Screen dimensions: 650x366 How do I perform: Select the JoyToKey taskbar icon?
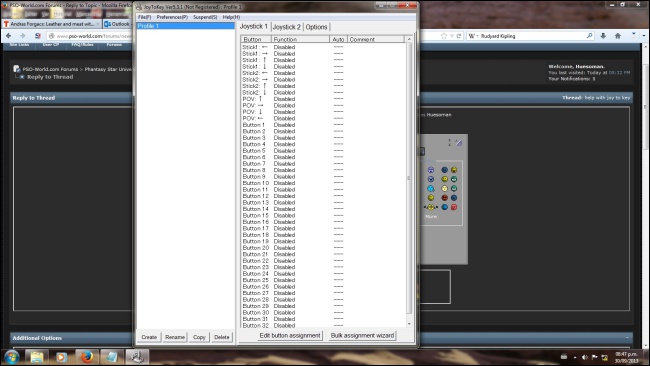tap(137, 356)
